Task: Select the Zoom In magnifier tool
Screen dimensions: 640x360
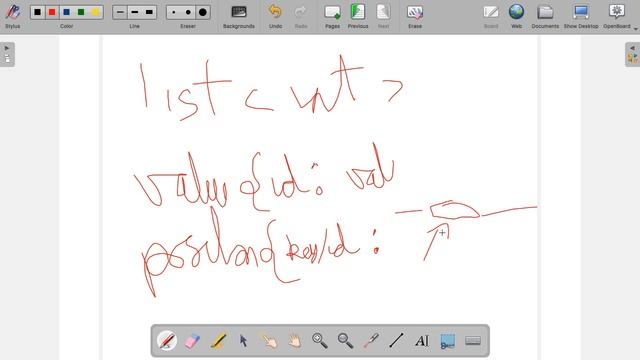Action: pos(320,340)
